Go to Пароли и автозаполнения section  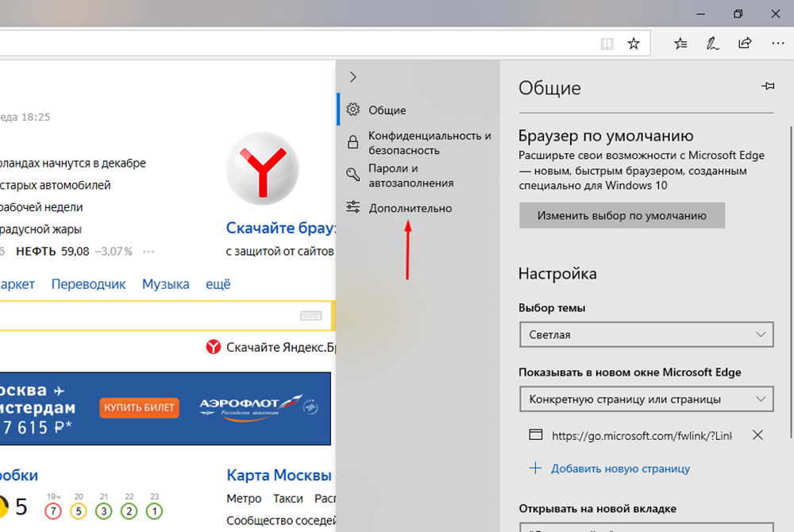point(410,175)
